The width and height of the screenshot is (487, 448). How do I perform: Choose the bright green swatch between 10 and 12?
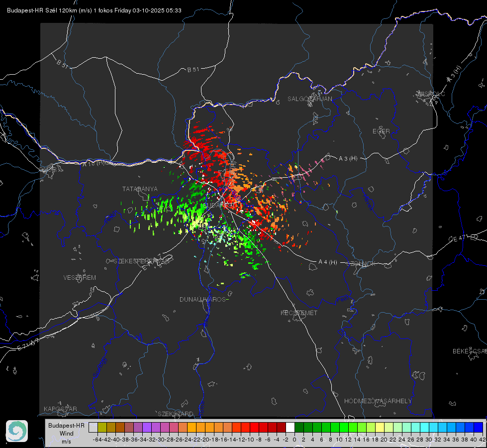click(344, 428)
